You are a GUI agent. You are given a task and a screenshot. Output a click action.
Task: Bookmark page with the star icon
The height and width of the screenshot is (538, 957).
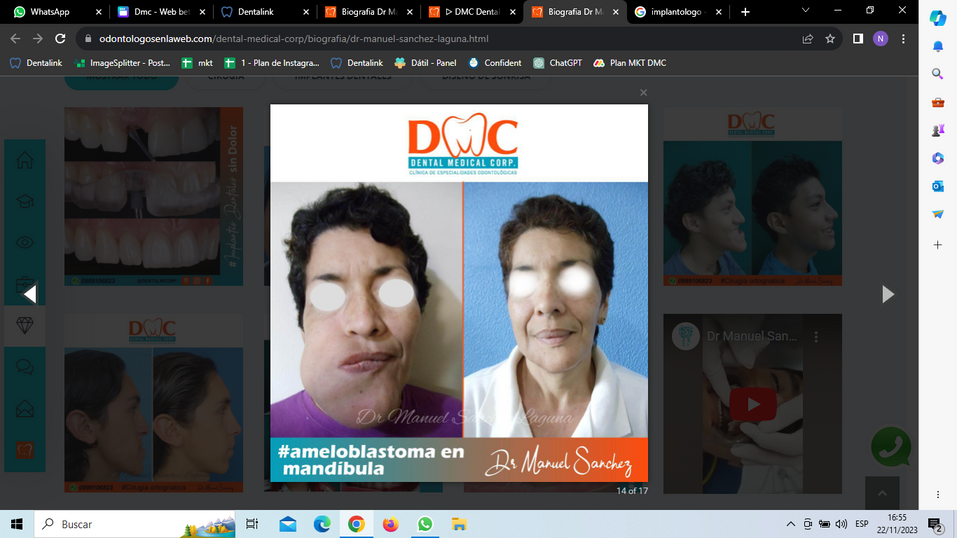coord(830,39)
